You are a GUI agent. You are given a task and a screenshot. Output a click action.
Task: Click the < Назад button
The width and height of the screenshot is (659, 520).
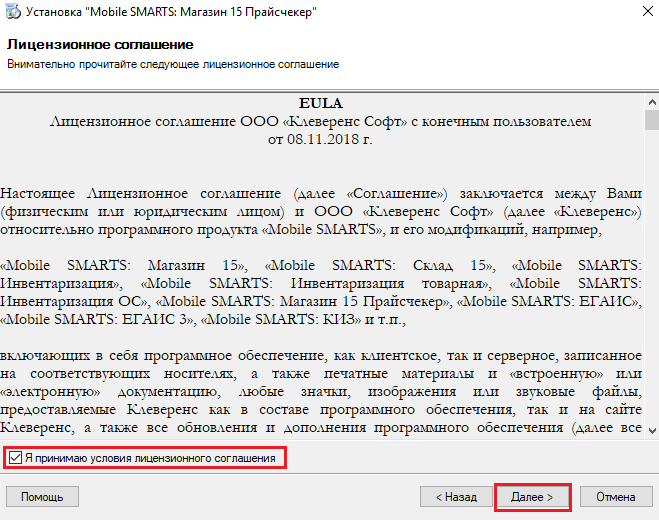point(456,497)
